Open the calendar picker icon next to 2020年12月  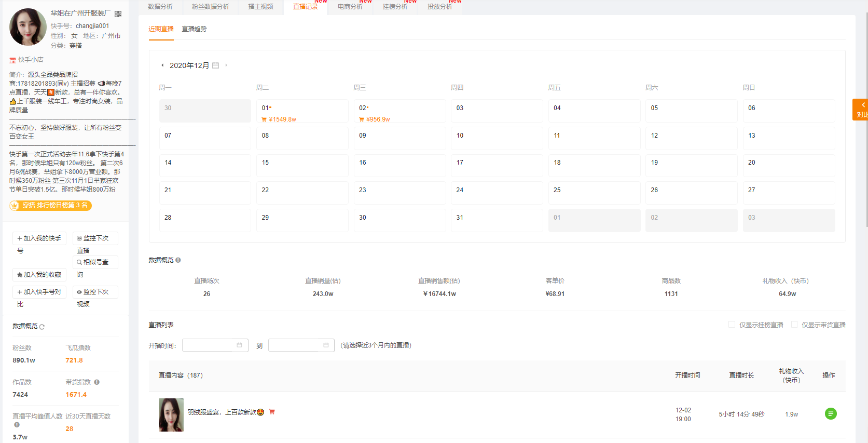pos(216,65)
